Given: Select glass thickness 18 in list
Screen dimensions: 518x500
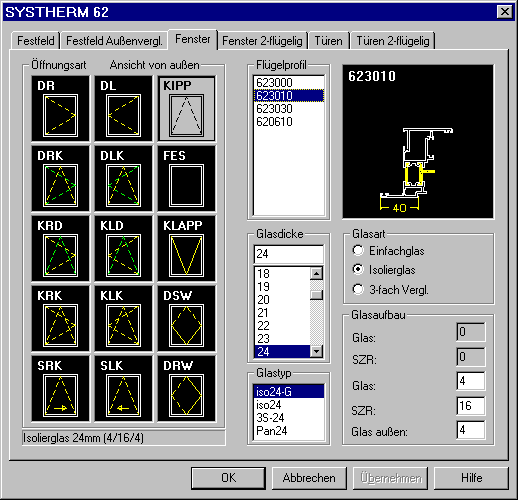Looking at the screenshot, I should click(282, 274).
